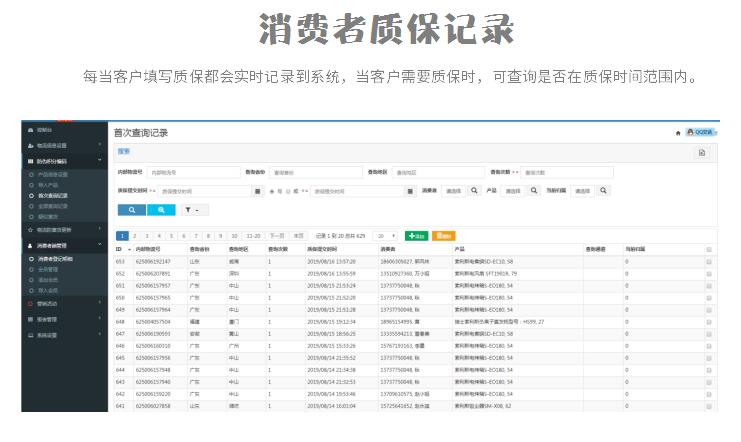Collapse the 消费者管理 sidebar section chevron
Viewport: 741px width, 442px height.
[x=100, y=245]
